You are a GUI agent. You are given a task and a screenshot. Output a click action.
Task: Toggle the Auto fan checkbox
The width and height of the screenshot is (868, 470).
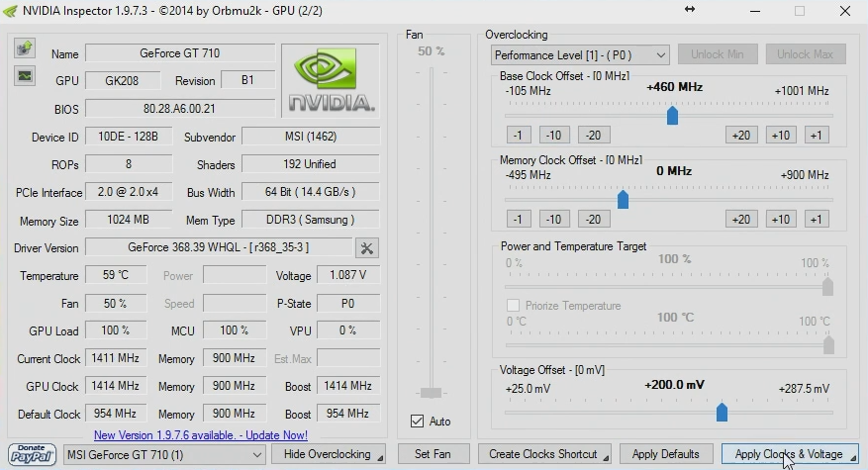(x=418, y=422)
